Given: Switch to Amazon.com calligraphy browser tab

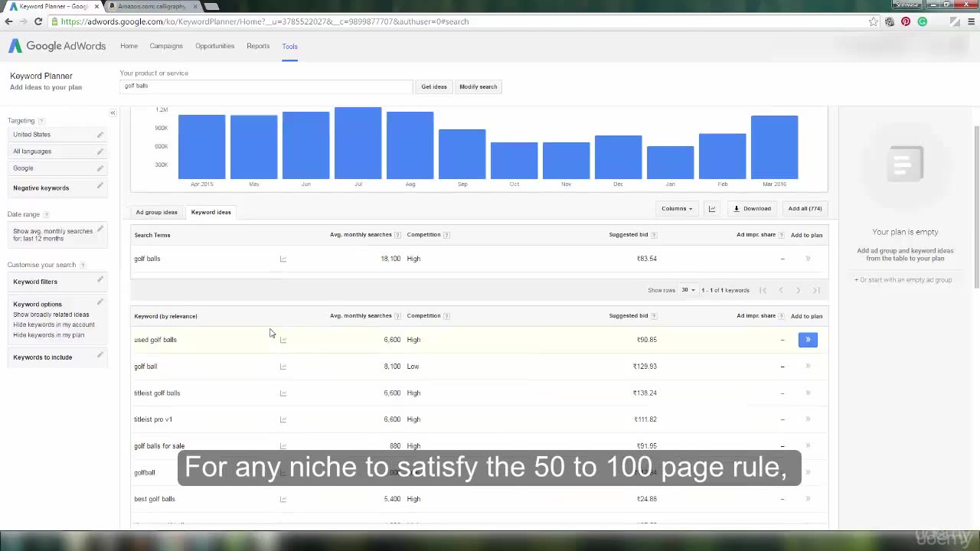Looking at the screenshot, I should click(x=152, y=6).
